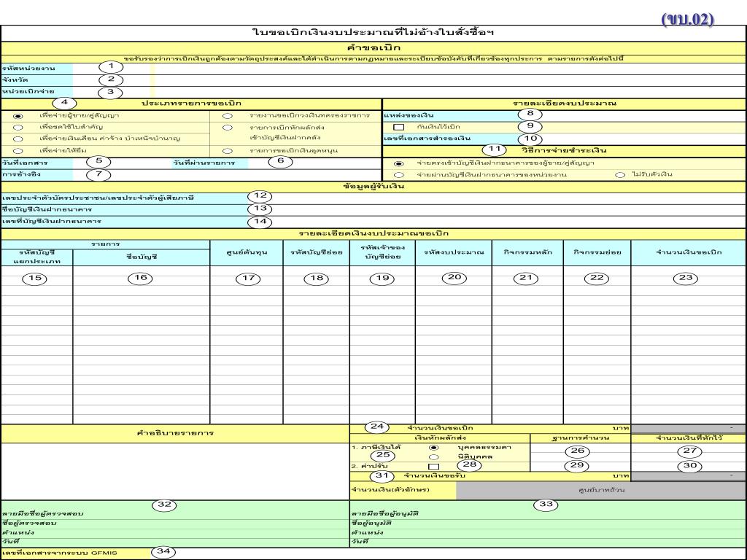Viewport: 747px width, 560px height.
Task: Click the ชื่อบัญชีเงินฝากธนาคาร input field
Action: [496, 209]
